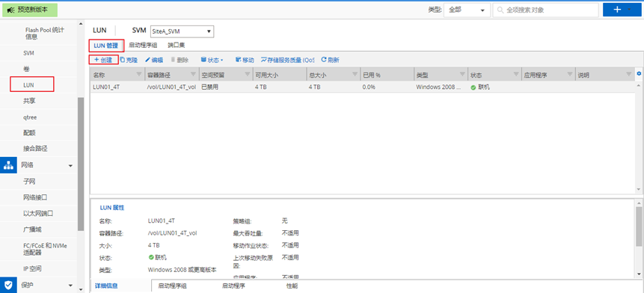Screen dimensions: 644x293
Task: Click the 已禁用 cell in LUN row
Action: [209, 87]
